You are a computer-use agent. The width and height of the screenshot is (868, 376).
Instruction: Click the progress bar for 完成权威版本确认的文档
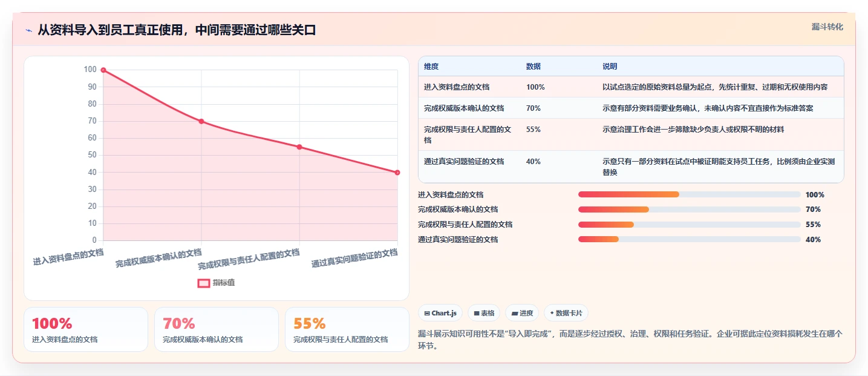tap(690, 209)
